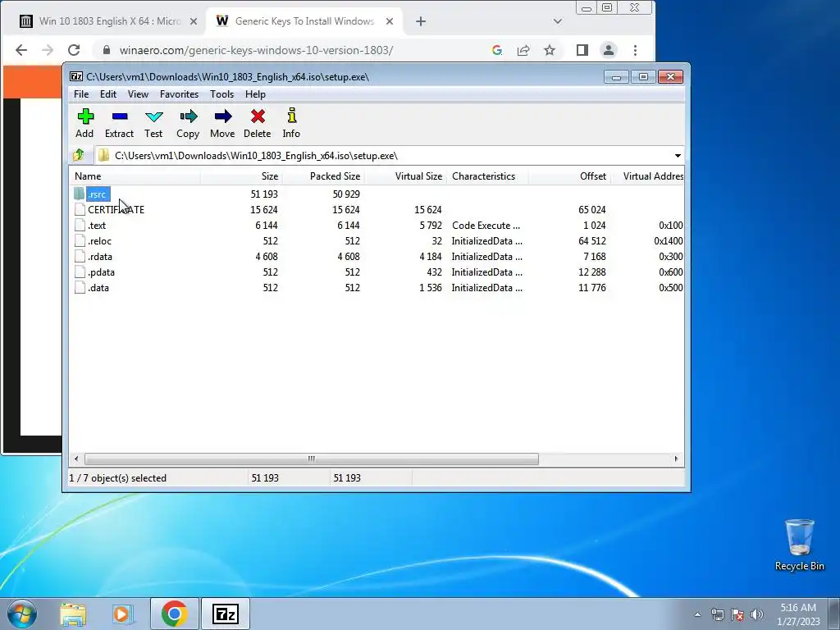Open the View menu in 7-Zip
The image size is (840, 630).
(138, 94)
